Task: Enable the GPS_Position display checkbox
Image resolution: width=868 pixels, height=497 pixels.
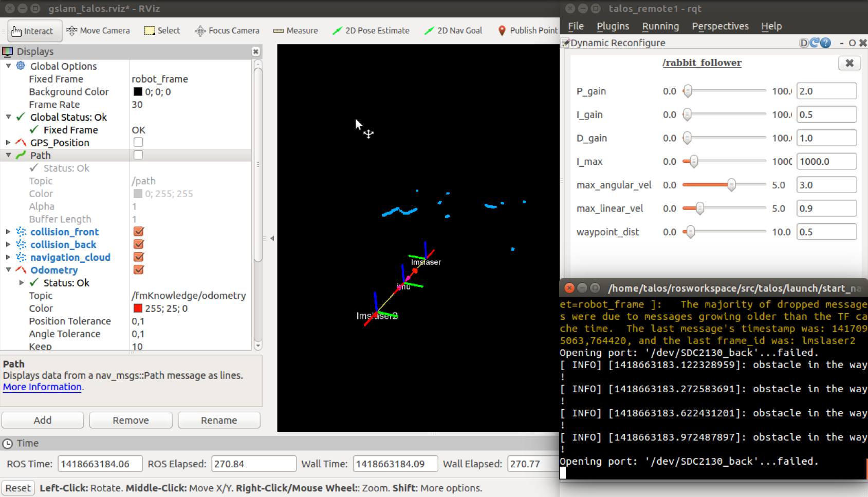Action: point(138,142)
